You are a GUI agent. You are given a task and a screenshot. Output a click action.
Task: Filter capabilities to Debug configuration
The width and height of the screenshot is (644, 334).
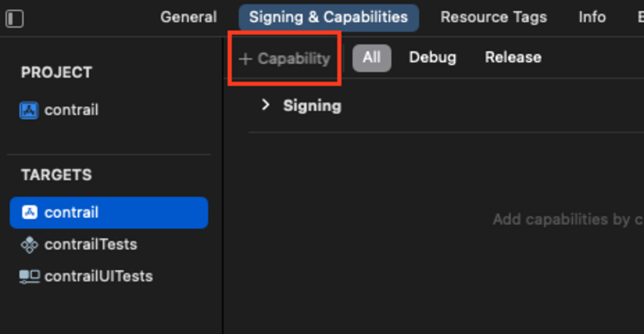(432, 57)
